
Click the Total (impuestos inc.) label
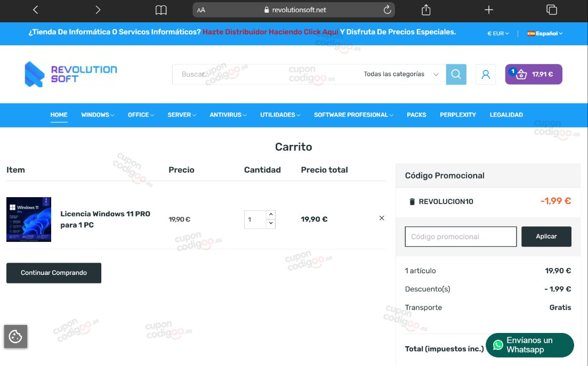(445, 349)
